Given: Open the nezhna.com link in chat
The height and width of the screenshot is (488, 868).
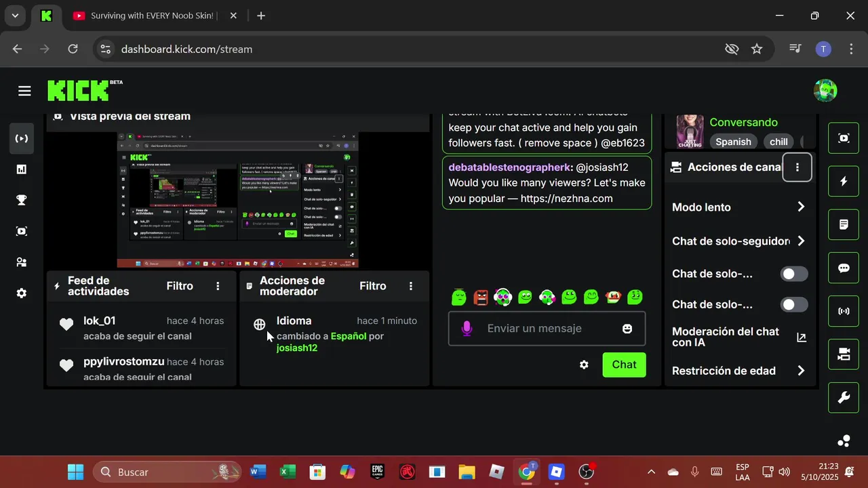Looking at the screenshot, I should [x=566, y=199].
